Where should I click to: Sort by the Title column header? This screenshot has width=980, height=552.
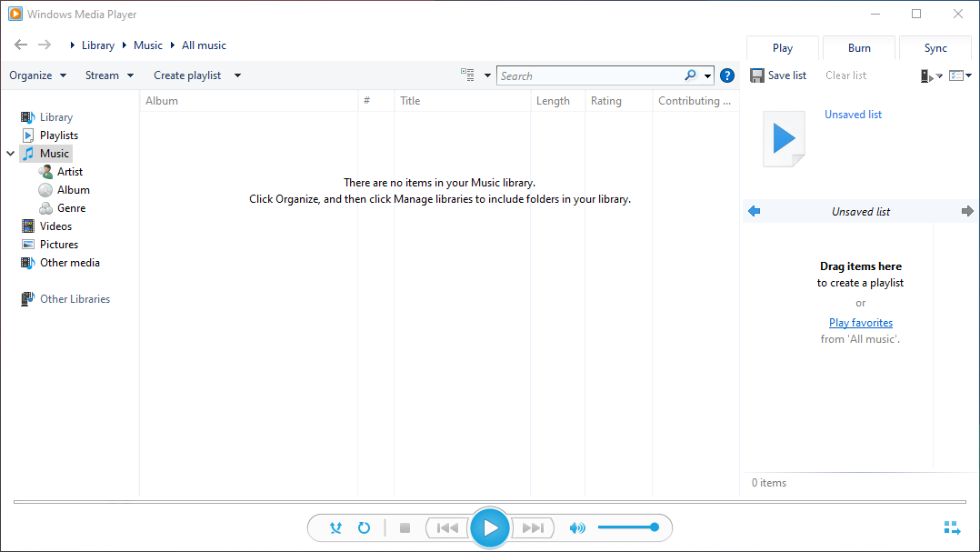463,101
